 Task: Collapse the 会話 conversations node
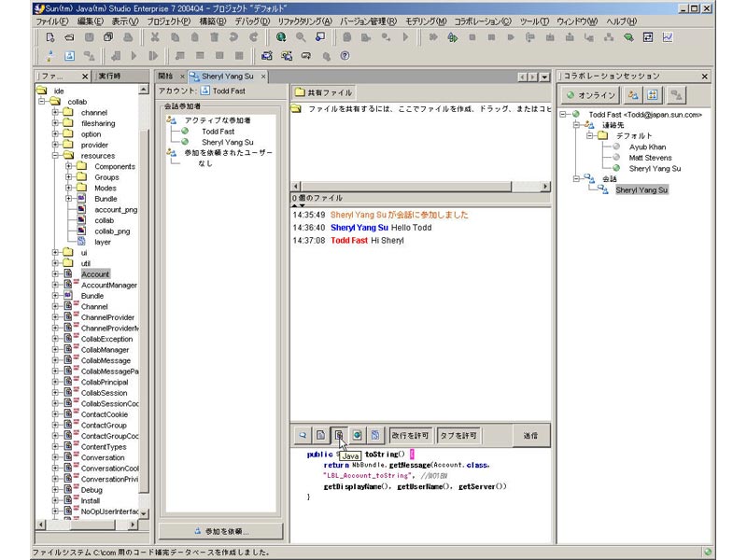[x=576, y=179]
